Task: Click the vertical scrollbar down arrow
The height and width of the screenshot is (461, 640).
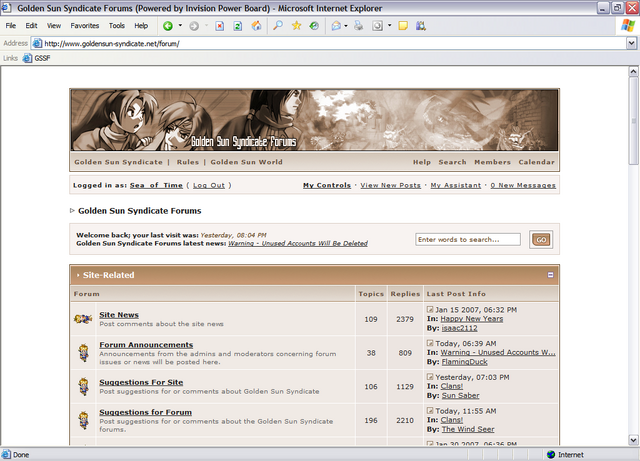Action: 633,440
